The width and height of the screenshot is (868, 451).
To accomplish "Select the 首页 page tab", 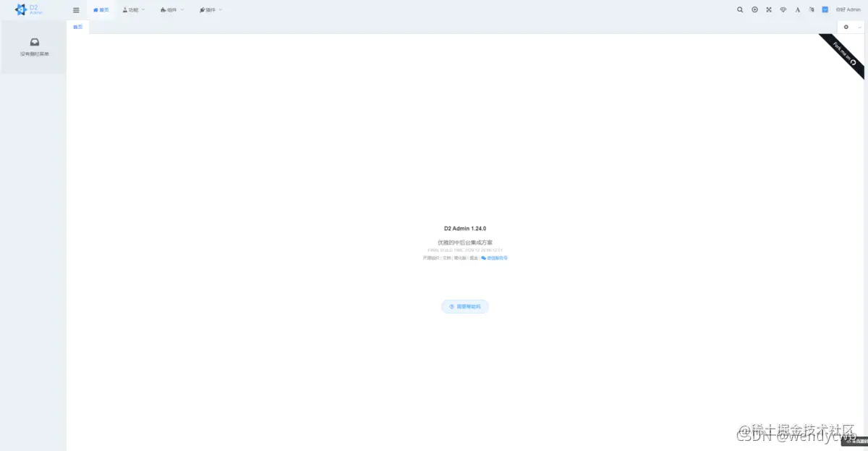I will pos(78,27).
